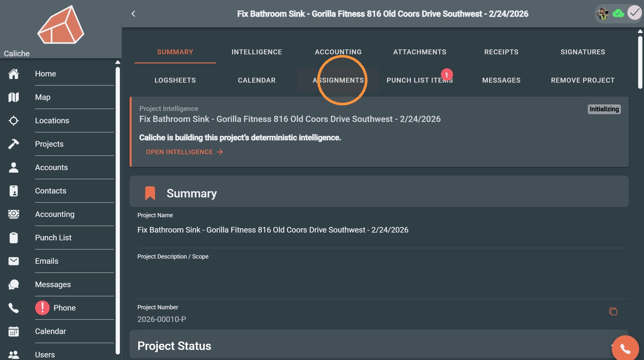Toggle the checkmark circle in header

[635, 13]
